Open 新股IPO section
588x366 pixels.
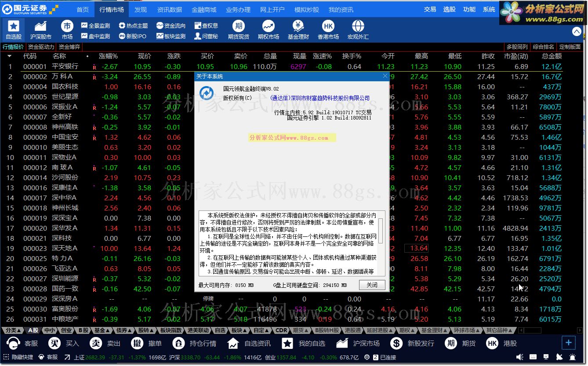coord(133,36)
